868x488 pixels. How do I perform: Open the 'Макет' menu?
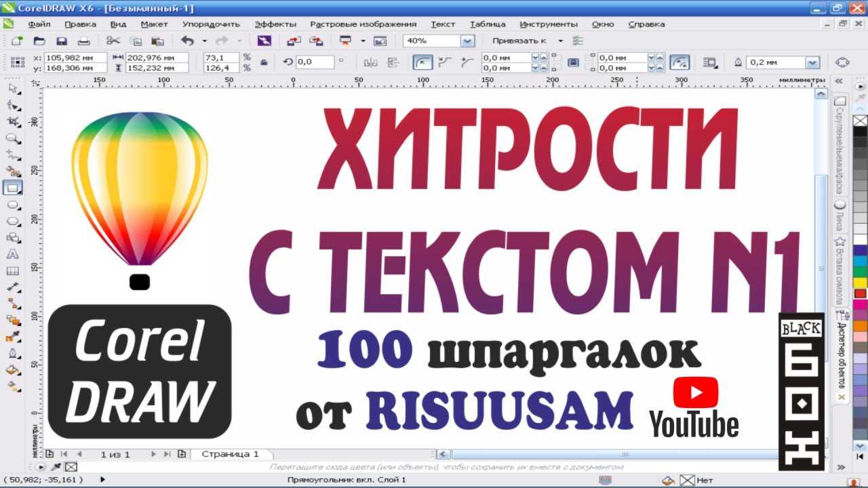tap(154, 24)
